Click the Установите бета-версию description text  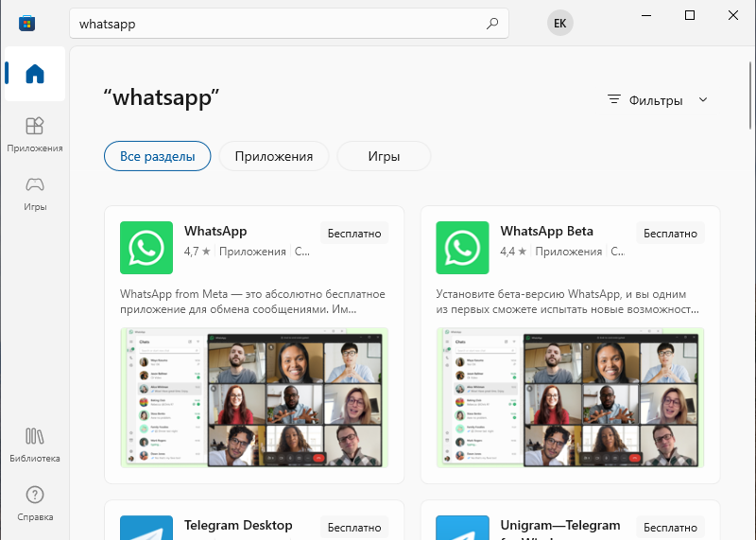tap(568, 302)
